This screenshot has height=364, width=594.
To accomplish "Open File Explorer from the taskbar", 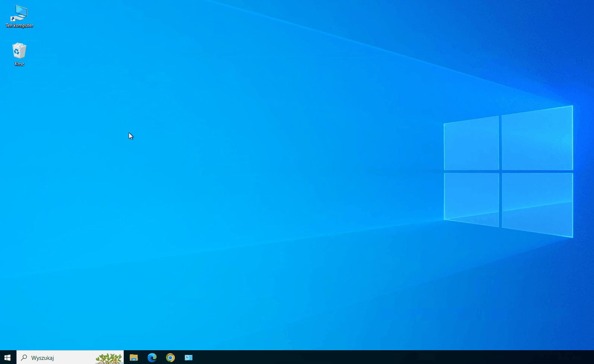I will [133, 357].
